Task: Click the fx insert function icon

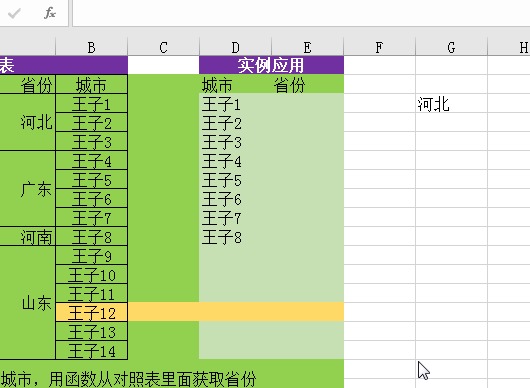Action: pos(50,13)
